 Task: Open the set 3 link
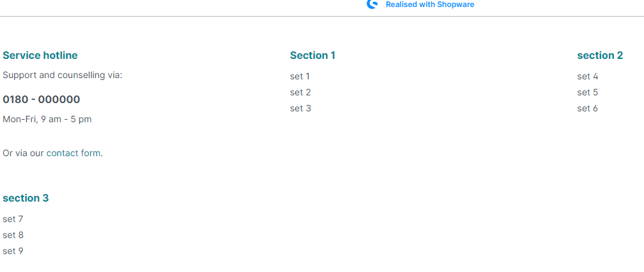(x=300, y=109)
